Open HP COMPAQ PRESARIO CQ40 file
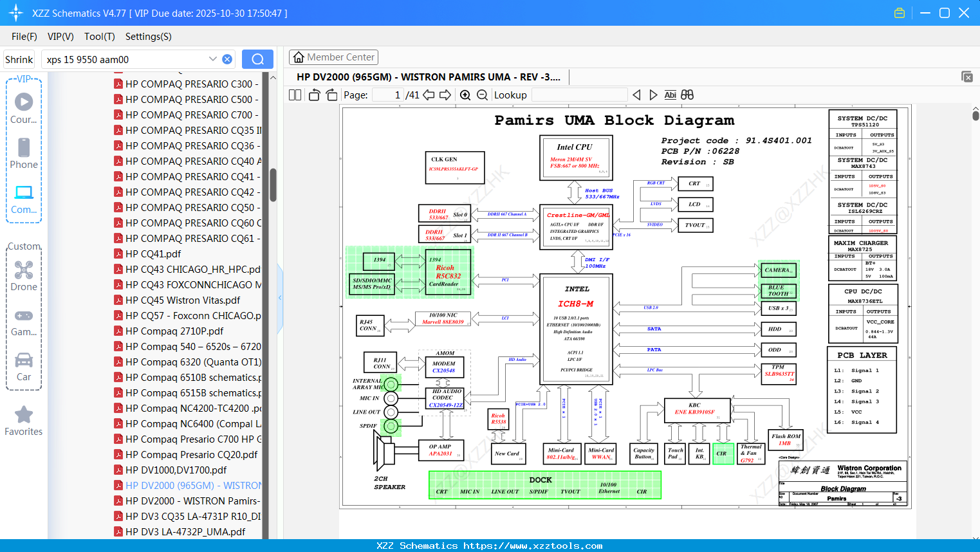 tap(187, 161)
